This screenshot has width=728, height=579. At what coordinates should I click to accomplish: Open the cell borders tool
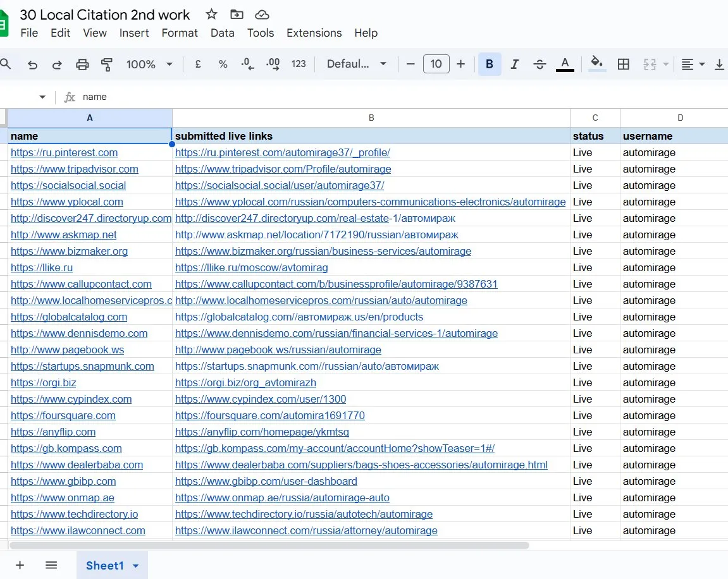point(624,64)
